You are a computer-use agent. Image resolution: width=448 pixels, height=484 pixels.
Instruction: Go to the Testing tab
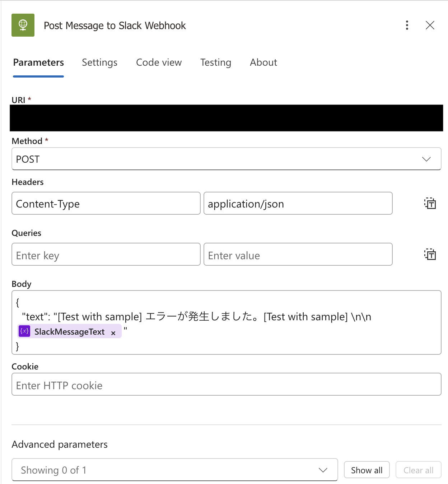click(216, 62)
